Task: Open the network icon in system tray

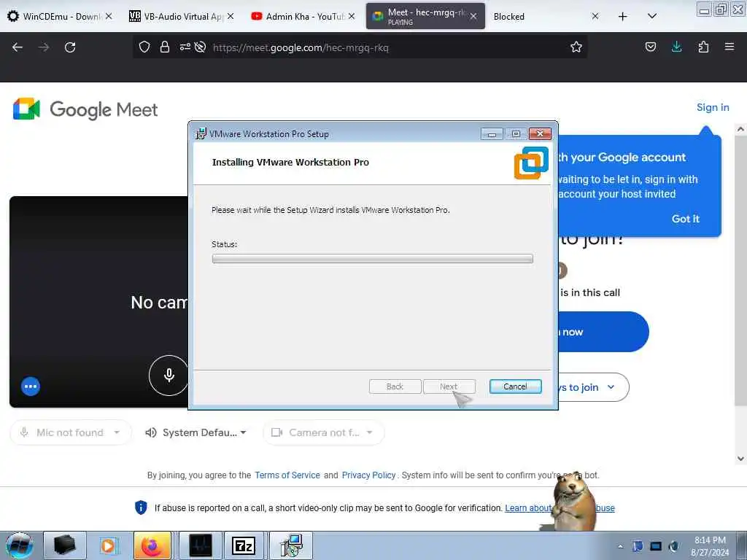Action: point(656,546)
